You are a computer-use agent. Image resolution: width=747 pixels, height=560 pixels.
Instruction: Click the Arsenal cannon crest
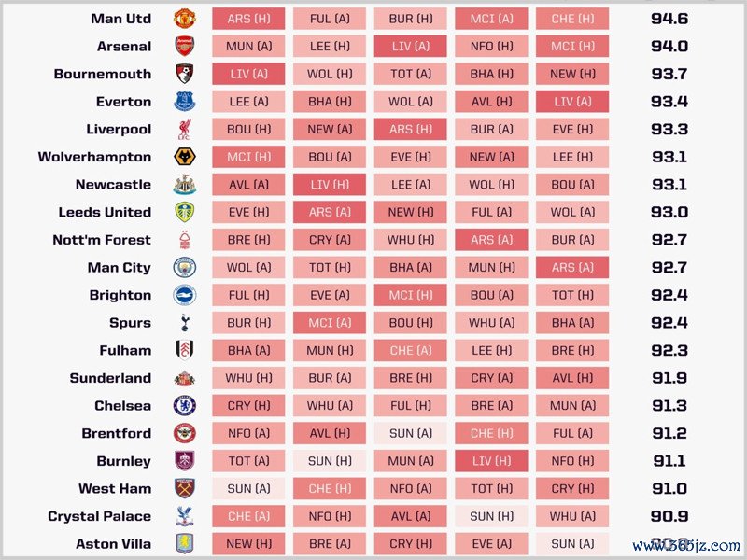(x=184, y=46)
